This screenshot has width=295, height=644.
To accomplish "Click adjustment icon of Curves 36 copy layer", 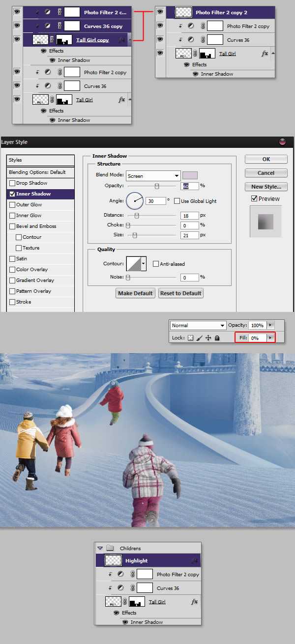I will click(x=48, y=26).
